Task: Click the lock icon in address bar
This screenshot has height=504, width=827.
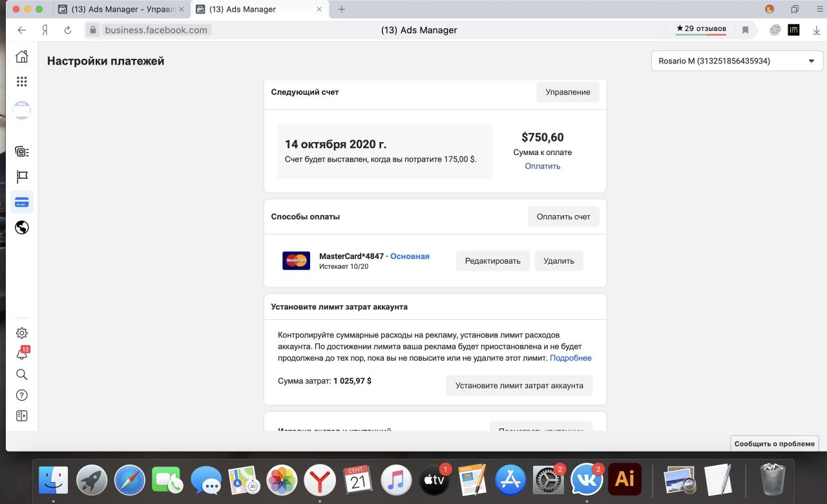Action: point(93,30)
